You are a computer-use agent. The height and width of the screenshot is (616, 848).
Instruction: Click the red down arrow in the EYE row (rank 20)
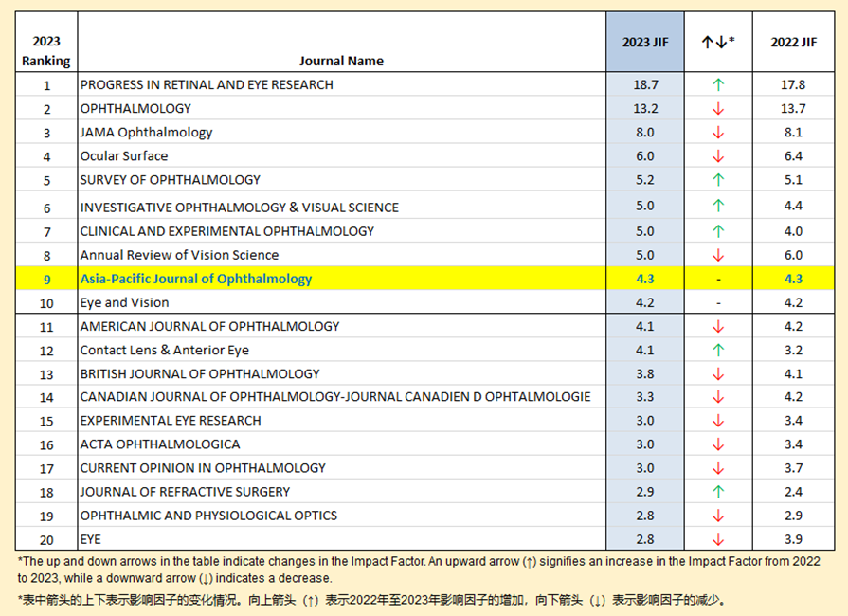[718, 540]
